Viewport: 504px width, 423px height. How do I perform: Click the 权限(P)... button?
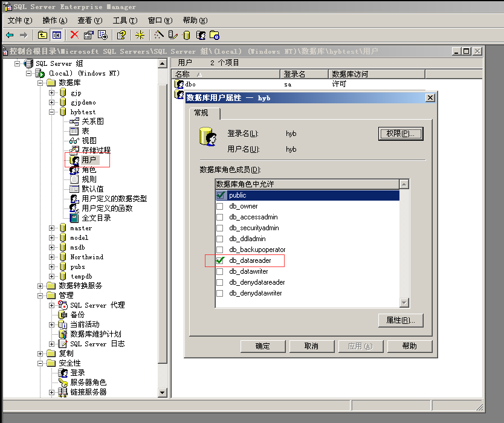401,134
